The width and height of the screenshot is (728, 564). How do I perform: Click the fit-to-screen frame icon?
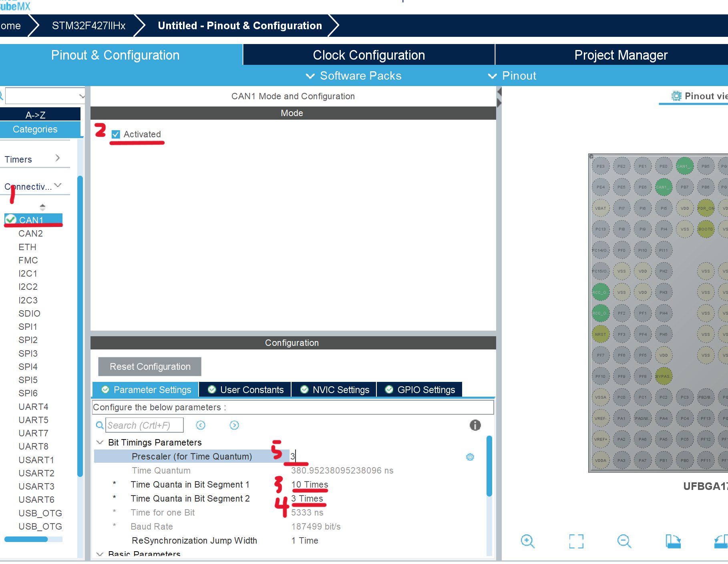click(x=576, y=541)
